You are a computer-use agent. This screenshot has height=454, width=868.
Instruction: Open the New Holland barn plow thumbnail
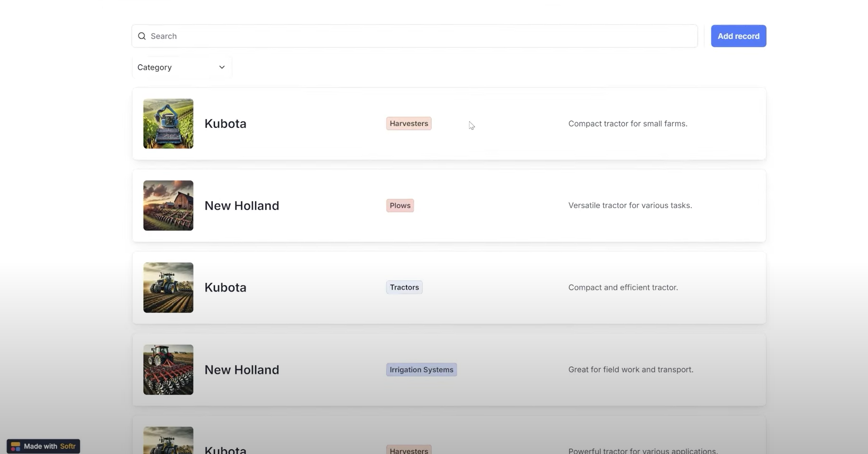tap(168, 206)
